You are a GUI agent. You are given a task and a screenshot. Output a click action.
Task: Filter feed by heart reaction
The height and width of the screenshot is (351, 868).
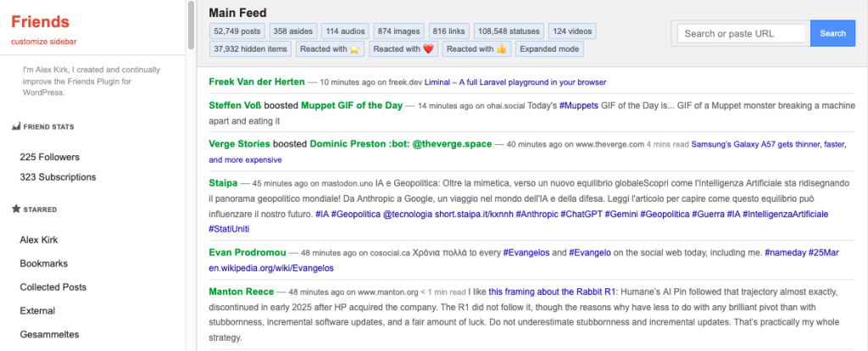[x=404, y=49]
